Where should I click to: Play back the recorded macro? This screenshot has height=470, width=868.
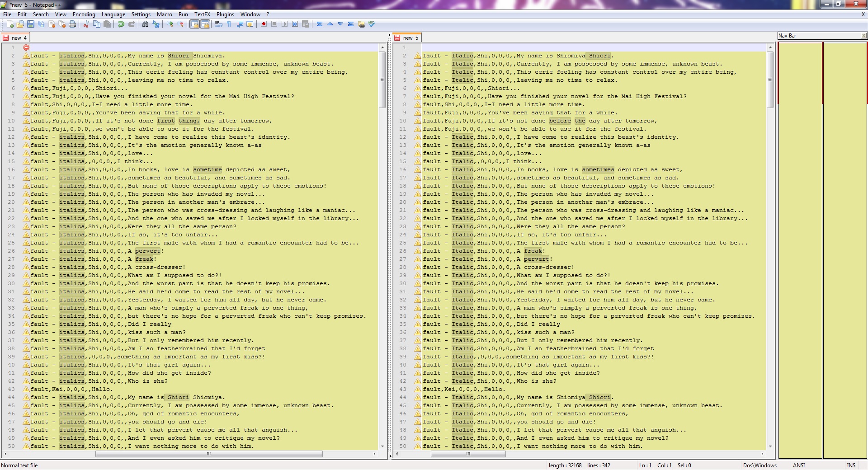click(284, 24)
